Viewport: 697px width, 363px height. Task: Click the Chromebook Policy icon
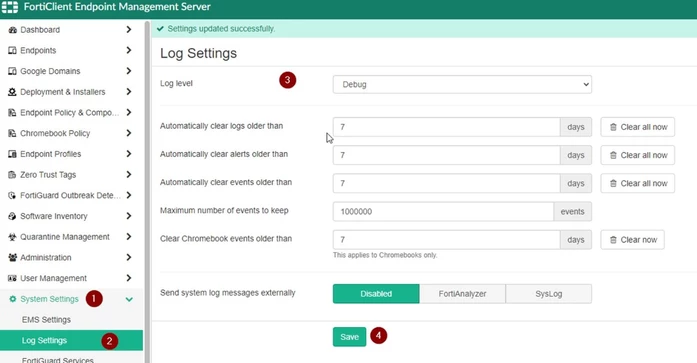12,133
